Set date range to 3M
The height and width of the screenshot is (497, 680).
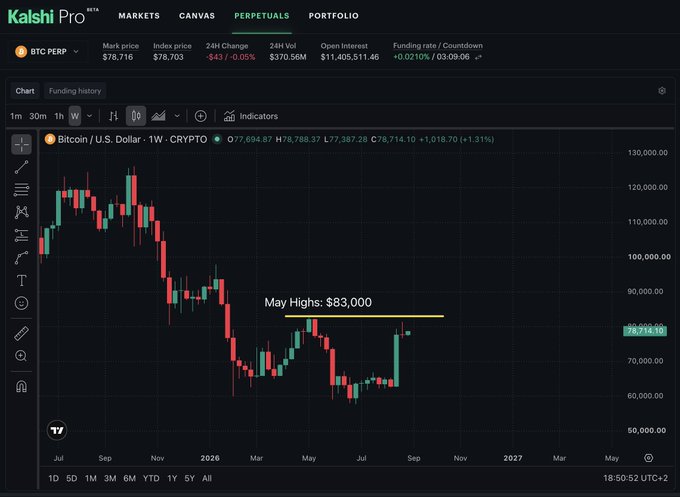pyautogui.click(x=110, y=478)
